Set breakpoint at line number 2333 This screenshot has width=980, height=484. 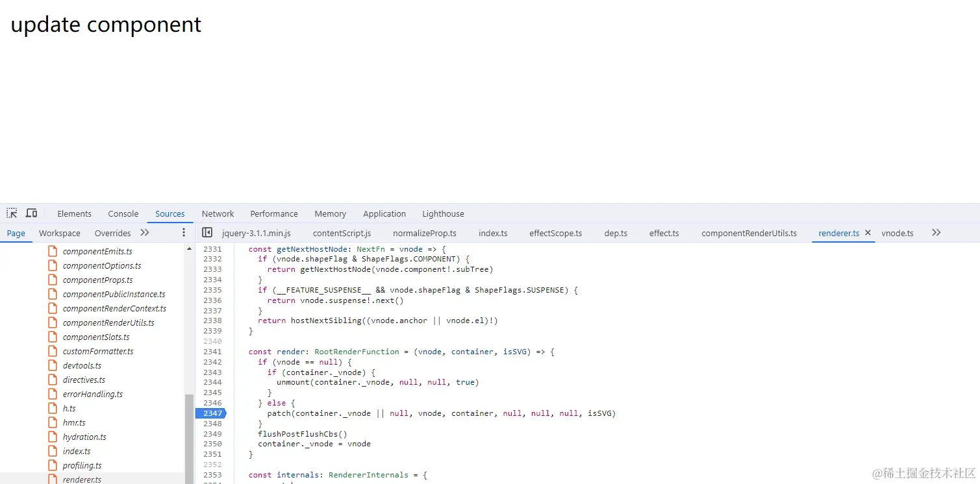pos(212,269)
